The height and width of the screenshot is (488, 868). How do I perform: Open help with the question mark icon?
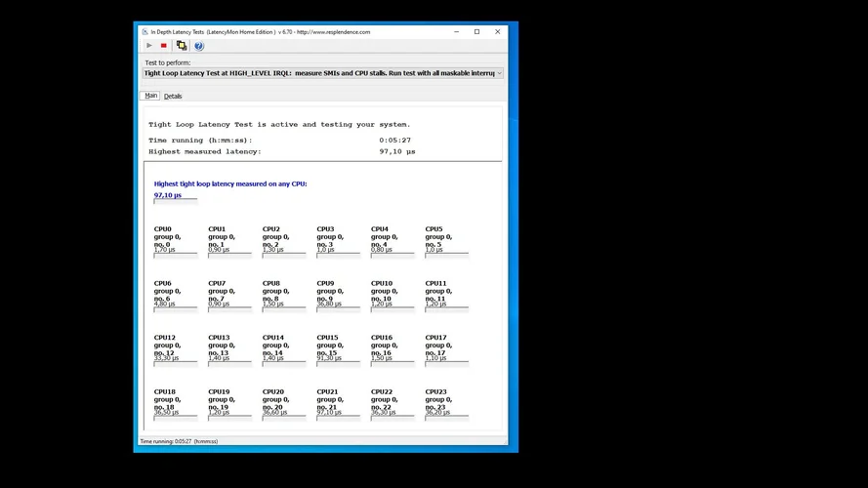point(199,46)
